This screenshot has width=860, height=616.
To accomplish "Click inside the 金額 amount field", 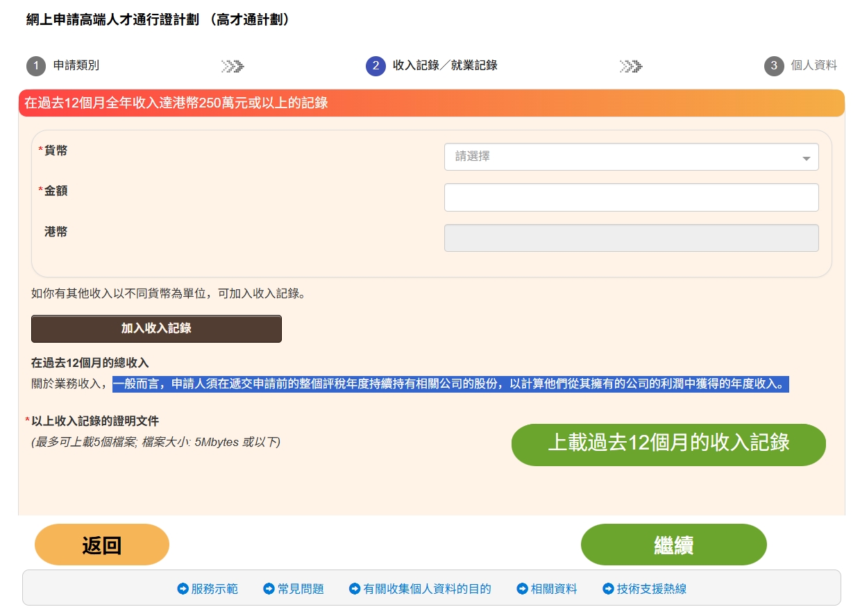I will 630,197.
